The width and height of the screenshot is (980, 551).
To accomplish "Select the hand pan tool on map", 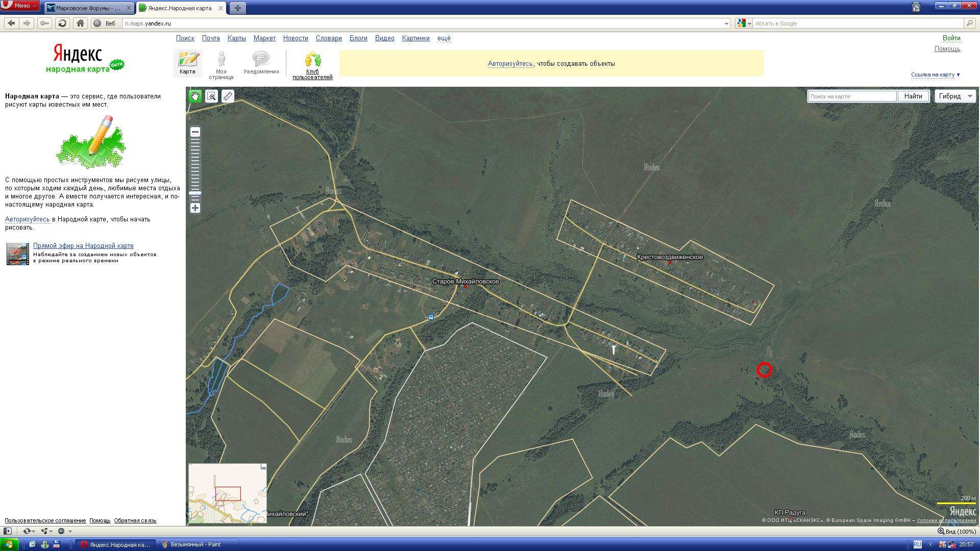I will click(x=195, y=96).
